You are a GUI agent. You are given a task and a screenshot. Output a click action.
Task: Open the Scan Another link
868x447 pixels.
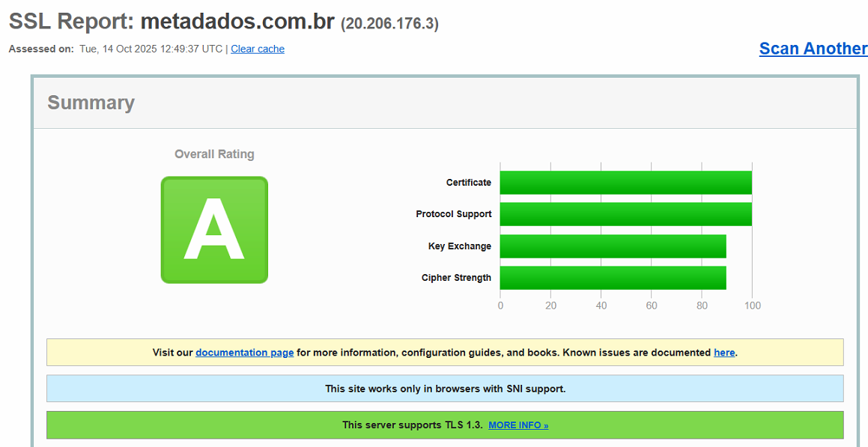click(813, 49)
